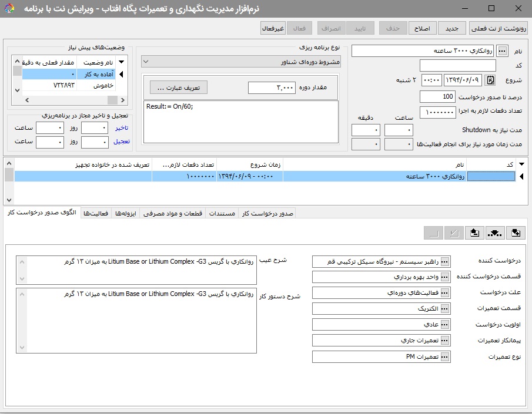532x414 pixels.
Task: Open lookup for نوع تعمیرات field
Action: pyautogui.click(x=445, y=356)
